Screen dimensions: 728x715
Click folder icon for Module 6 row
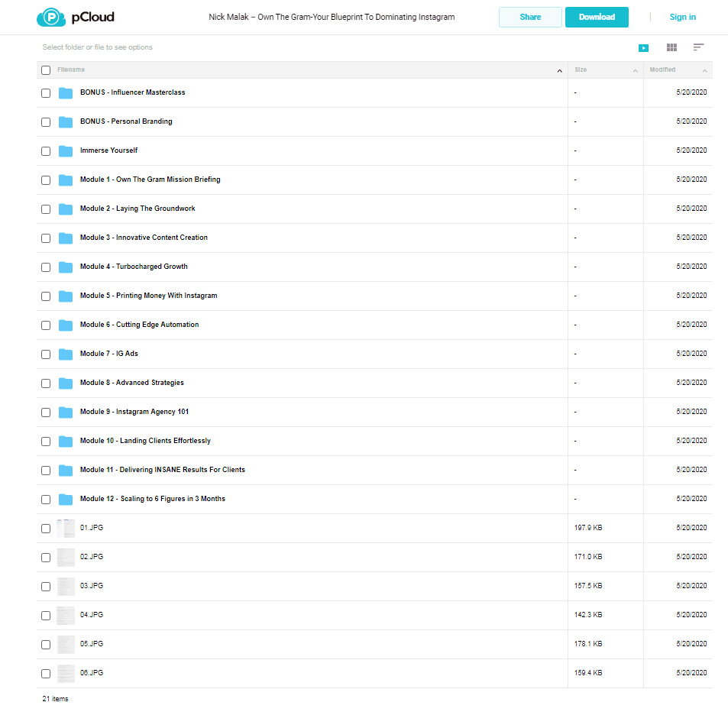click(66, 325)
